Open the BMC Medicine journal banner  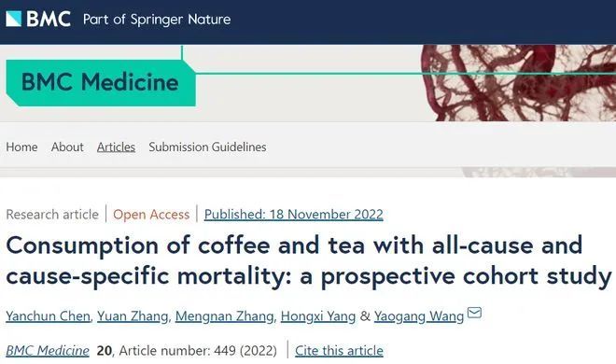pyautogui.click(x=101, y=82)
